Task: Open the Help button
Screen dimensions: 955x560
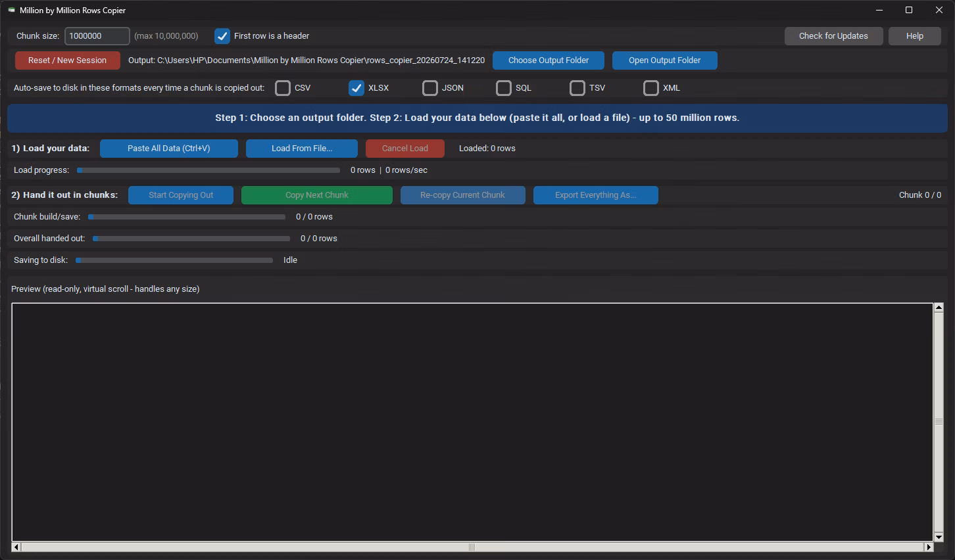Action: [915, 36]
